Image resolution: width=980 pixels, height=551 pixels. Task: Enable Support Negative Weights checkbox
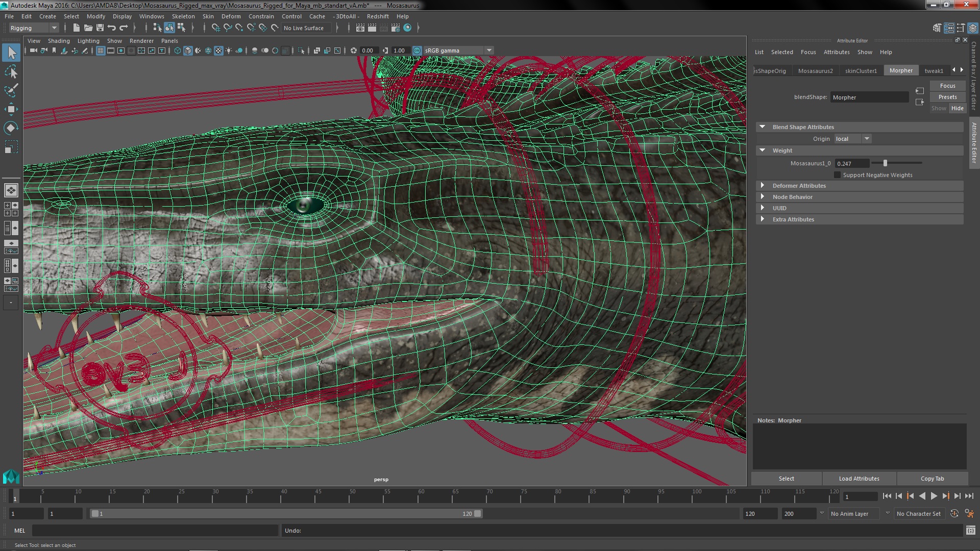click(x=837, y=175)
